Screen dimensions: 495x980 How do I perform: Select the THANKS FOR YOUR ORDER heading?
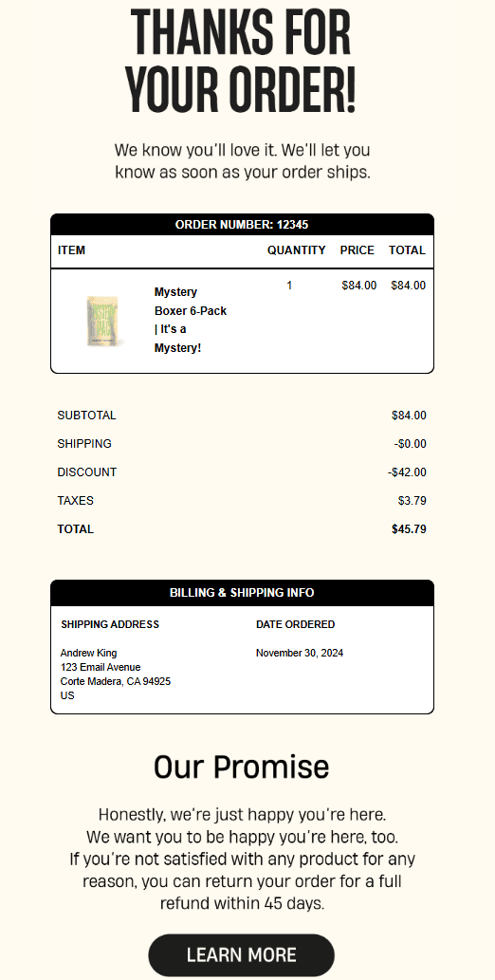click(241, 61)
